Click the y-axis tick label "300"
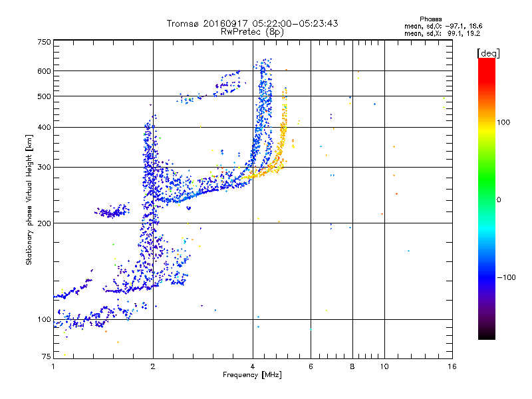The width and height of the screenshot is (532, 399). pos(44,167)
